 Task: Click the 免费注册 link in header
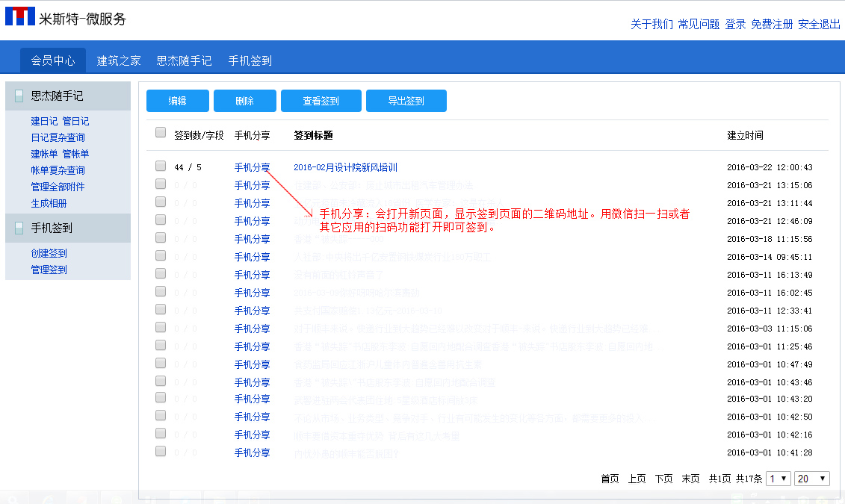click(x=772, y=24)
